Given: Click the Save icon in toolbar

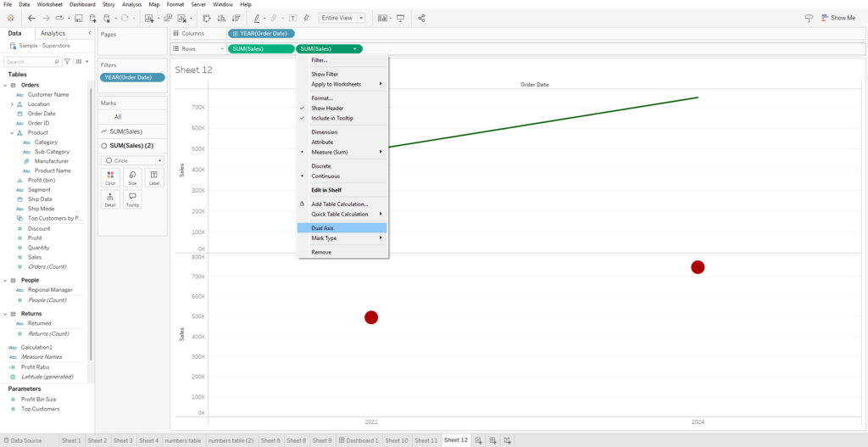Looking at the screenshot, I should 79,18.
